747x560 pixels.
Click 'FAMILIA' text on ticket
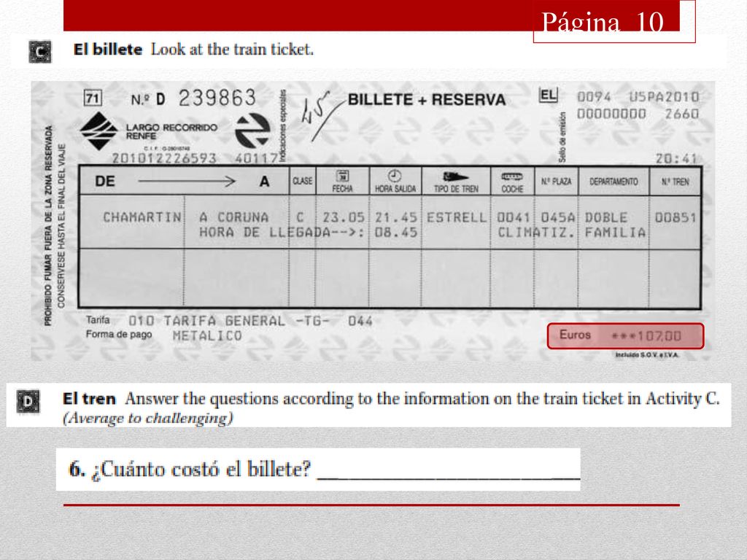(615, 233)
